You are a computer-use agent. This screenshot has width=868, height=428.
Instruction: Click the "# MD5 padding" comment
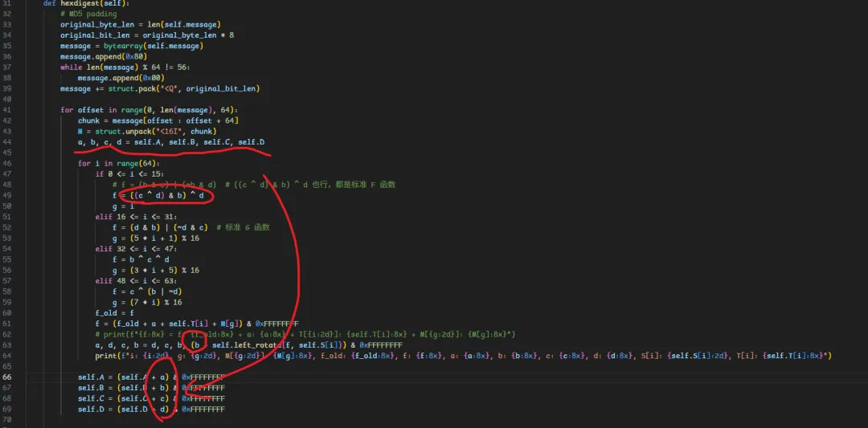88,14
